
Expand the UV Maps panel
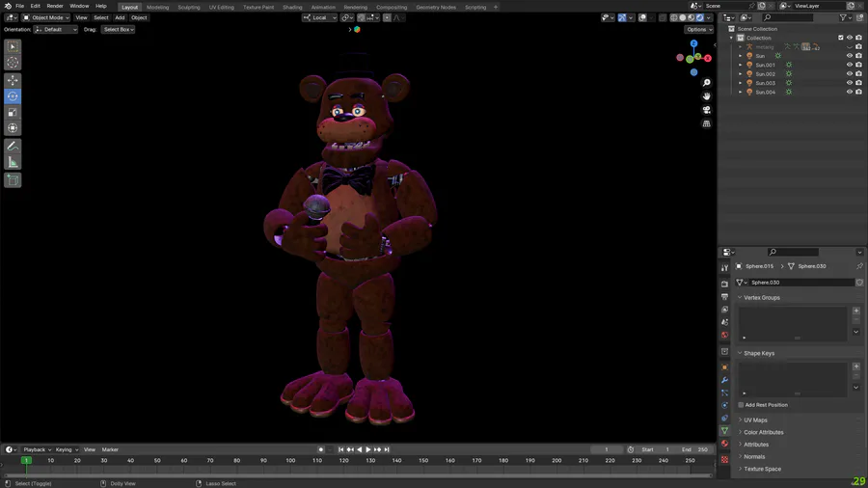pyautogui.click(x=755, y=420)
